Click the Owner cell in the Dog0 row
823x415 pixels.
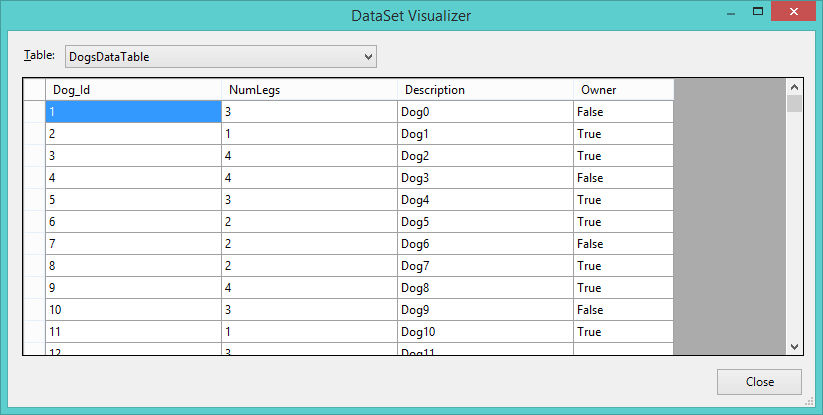point(623,112)
